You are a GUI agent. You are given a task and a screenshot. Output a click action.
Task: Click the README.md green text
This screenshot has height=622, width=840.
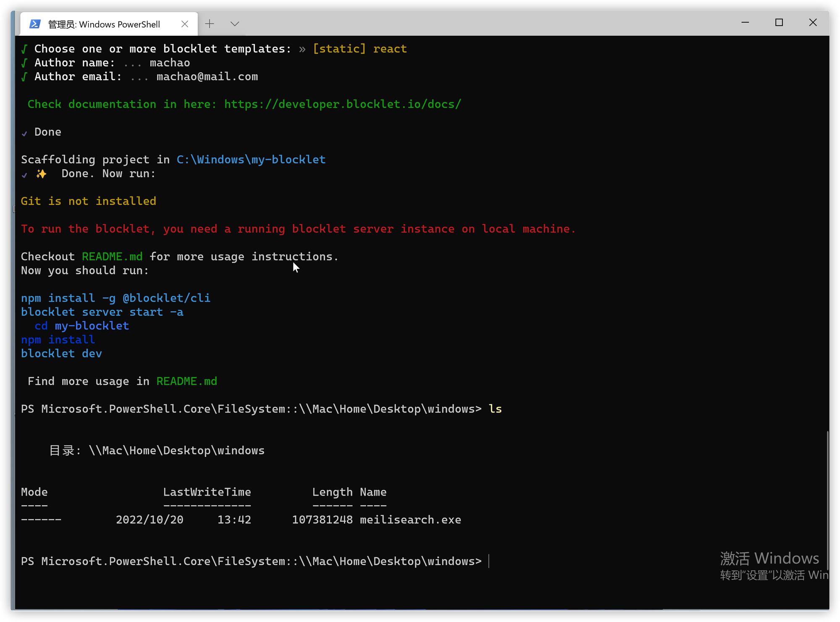112,257
